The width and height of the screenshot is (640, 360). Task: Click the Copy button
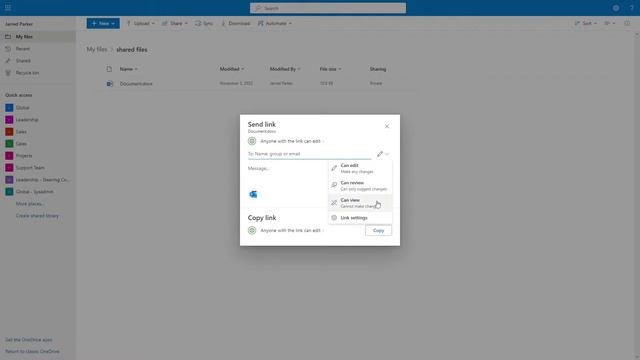coord(378,231)
